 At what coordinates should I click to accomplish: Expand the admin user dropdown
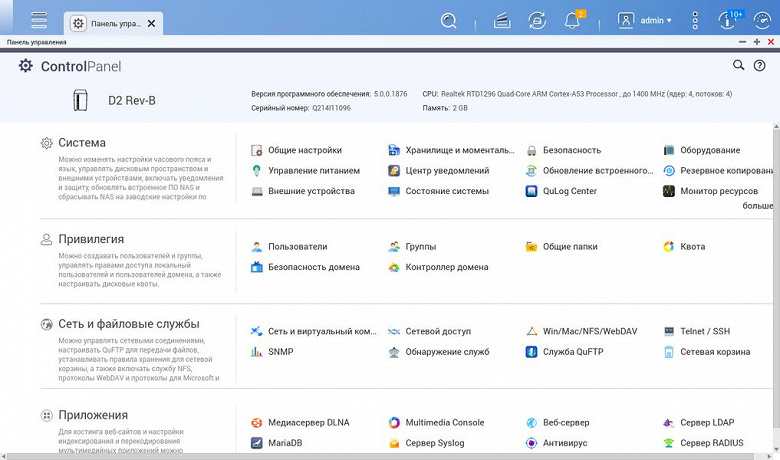click(x=644, y=20)
